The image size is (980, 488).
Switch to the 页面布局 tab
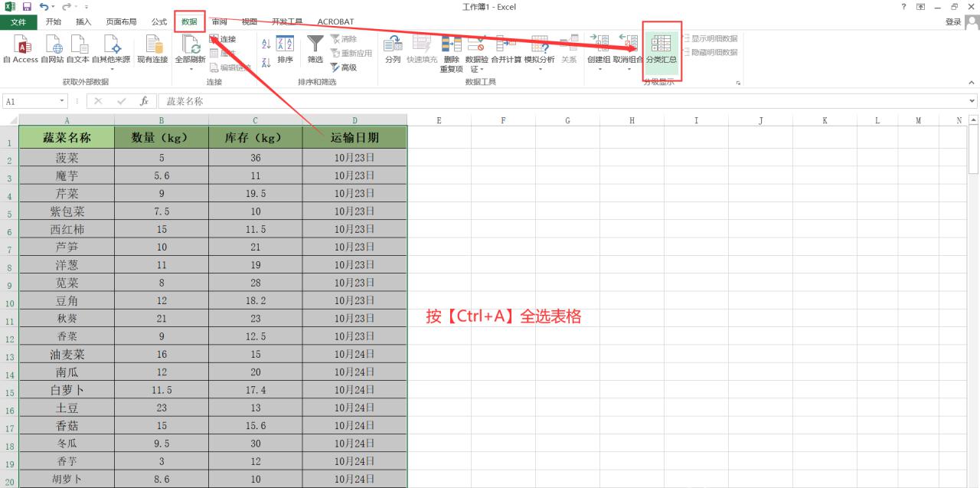point(121,22)
